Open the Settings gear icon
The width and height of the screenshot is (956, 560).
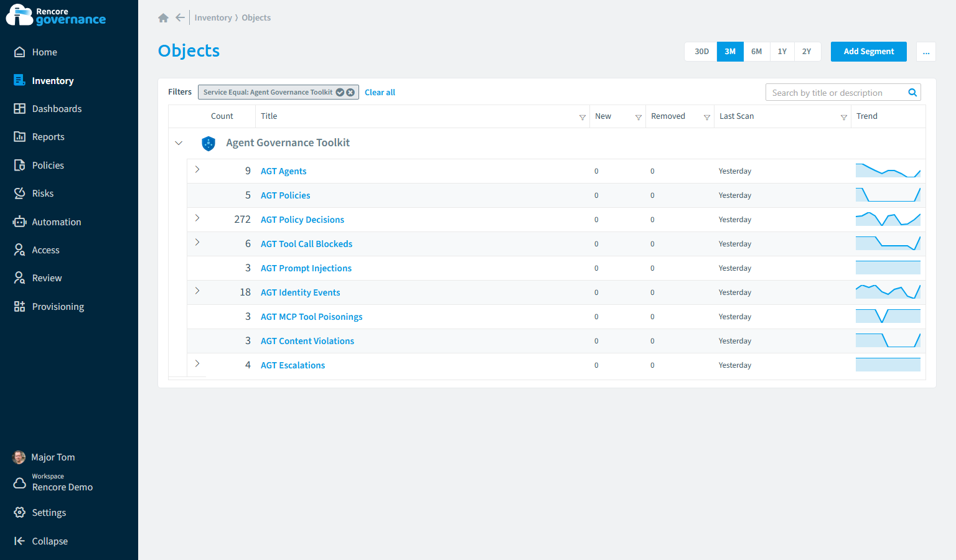tap(19, 512)
